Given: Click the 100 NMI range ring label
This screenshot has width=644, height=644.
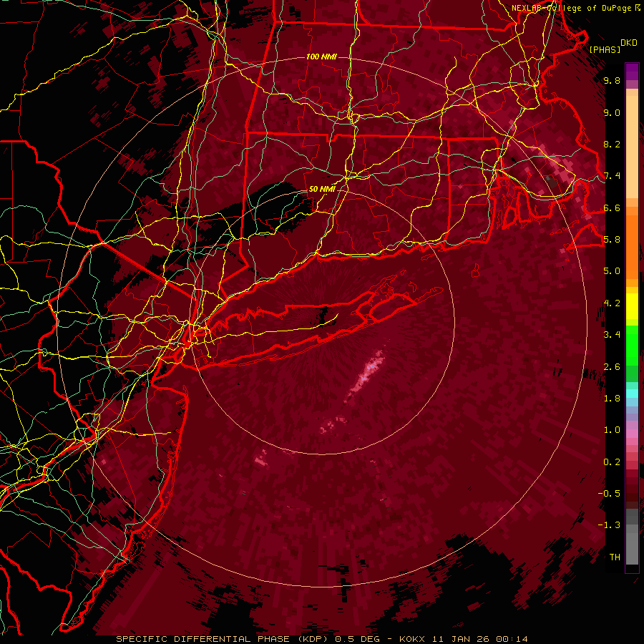Looking at the screenshot, I should pyautogui.click(x=321, y=57).
